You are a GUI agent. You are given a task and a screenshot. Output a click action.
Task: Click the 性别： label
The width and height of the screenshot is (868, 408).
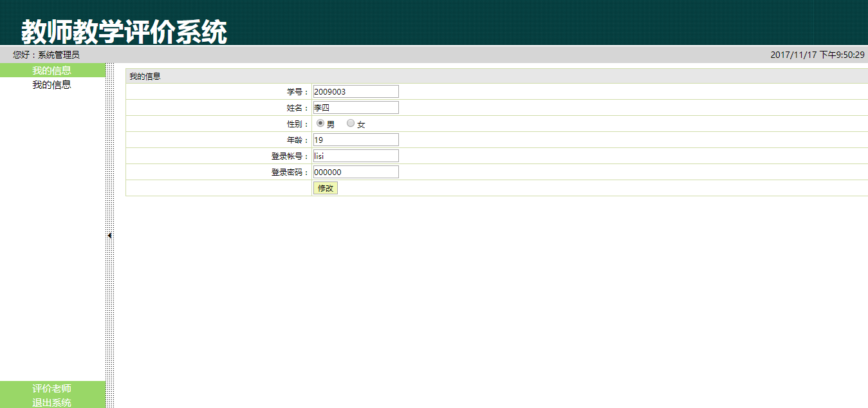click(x=298, y=124)
